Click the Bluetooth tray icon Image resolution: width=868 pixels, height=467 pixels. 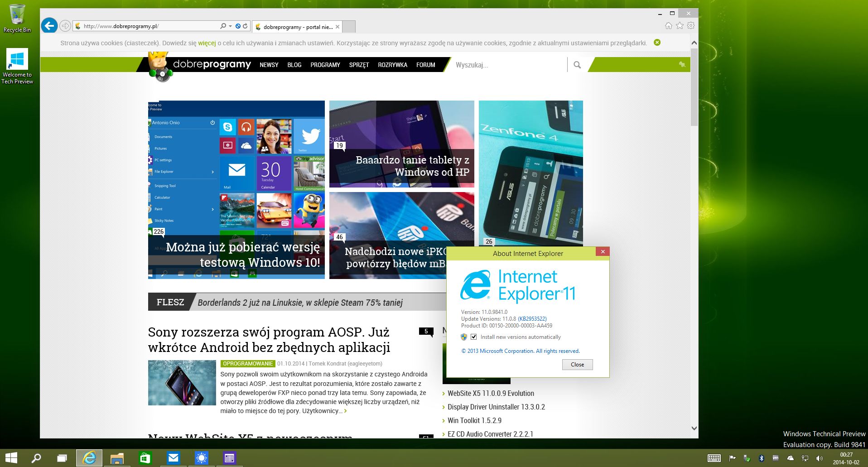tap(762, 458)
